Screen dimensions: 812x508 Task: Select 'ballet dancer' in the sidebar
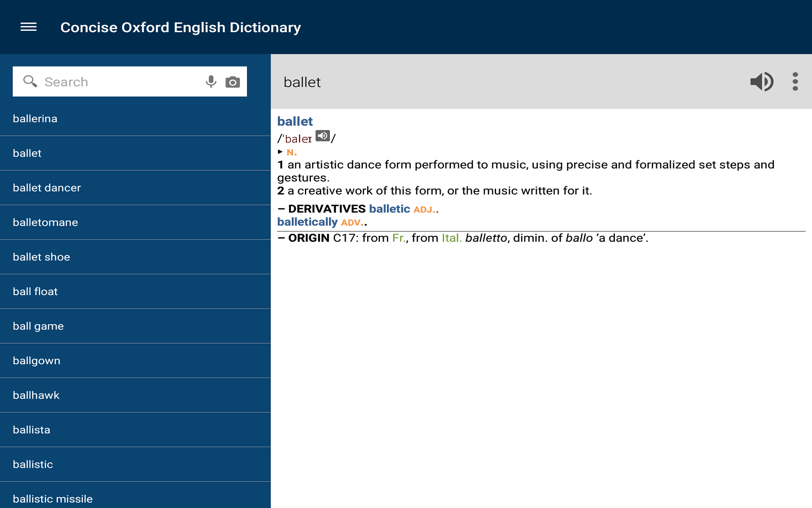point(47,188)
